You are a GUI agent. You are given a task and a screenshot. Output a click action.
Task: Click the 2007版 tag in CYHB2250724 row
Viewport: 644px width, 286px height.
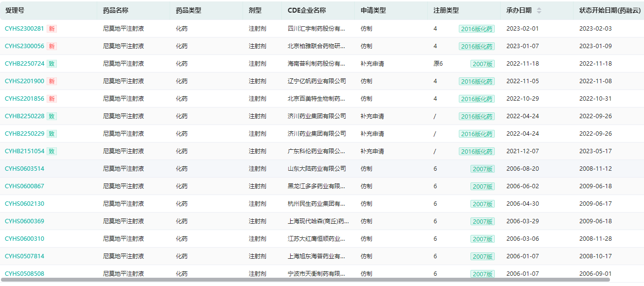(482, 64)
